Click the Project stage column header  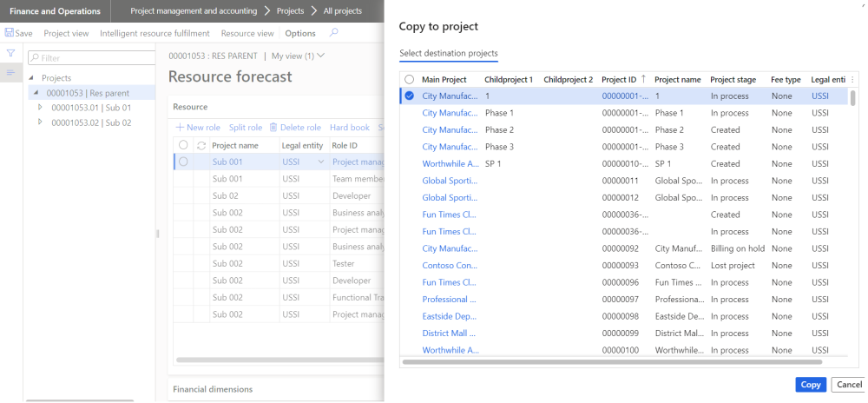click(733, 80)
